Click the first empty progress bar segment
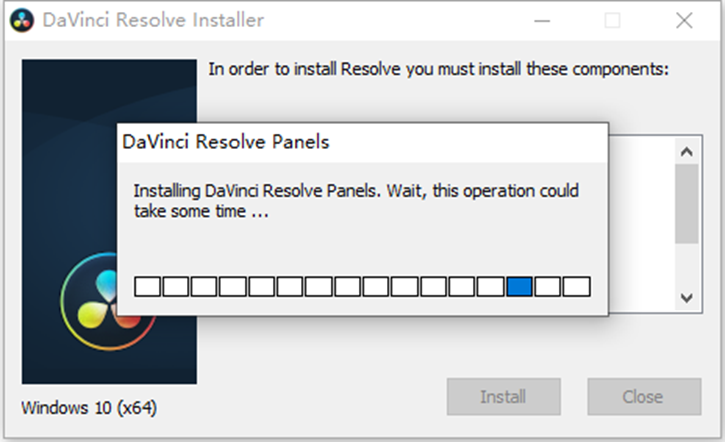The image size is (725, 442). (148, 287)
